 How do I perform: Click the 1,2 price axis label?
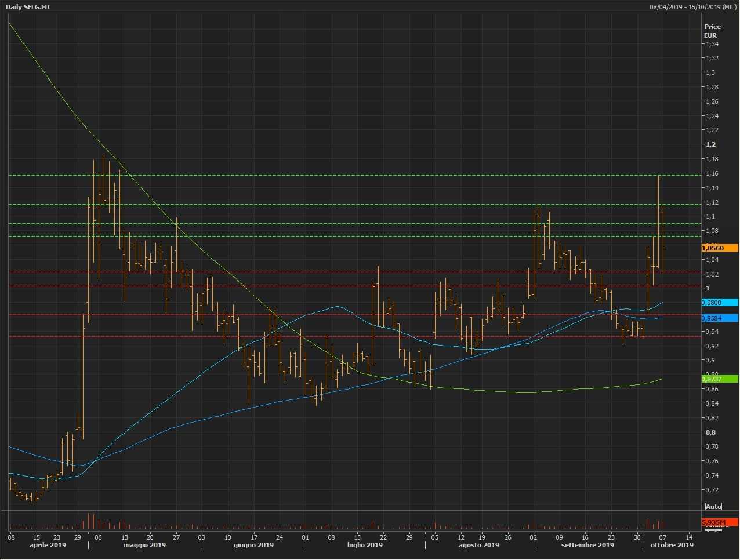point(710,144)
